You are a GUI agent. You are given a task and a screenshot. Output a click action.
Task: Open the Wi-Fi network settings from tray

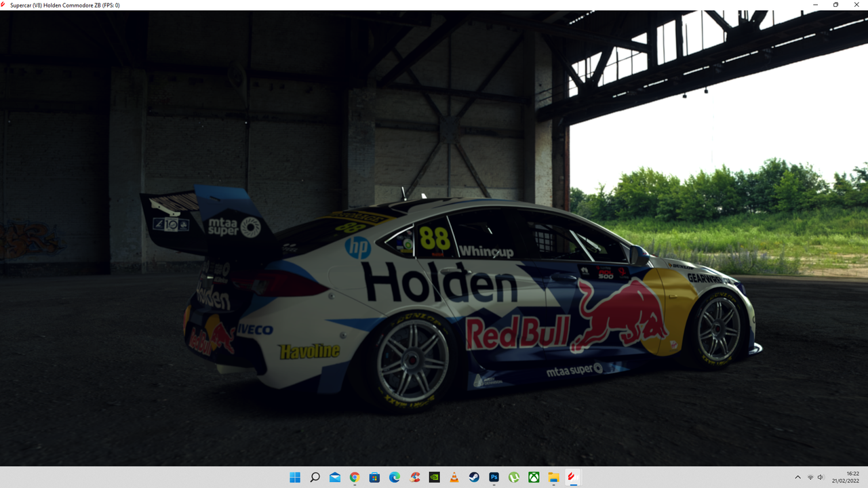[810, 477]
